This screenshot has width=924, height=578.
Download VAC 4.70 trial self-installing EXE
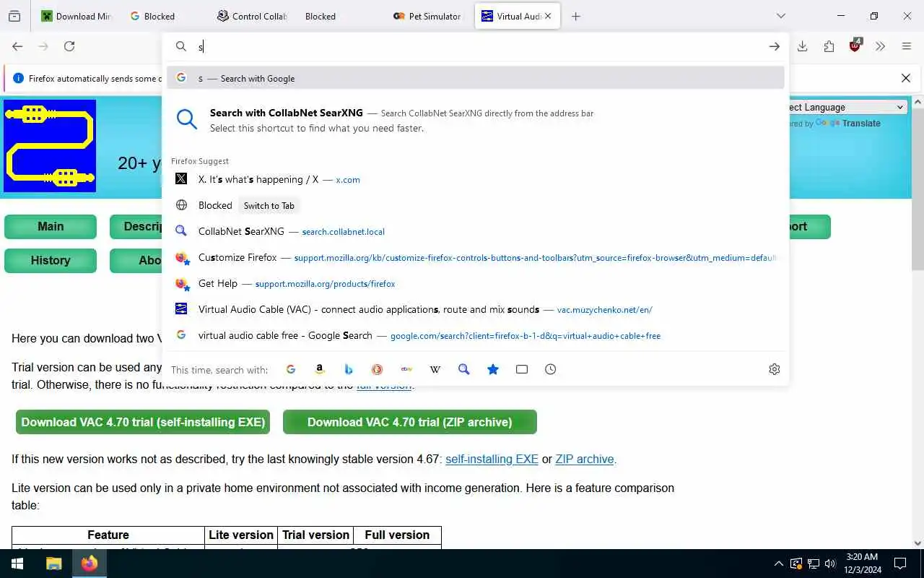[143, 422]
